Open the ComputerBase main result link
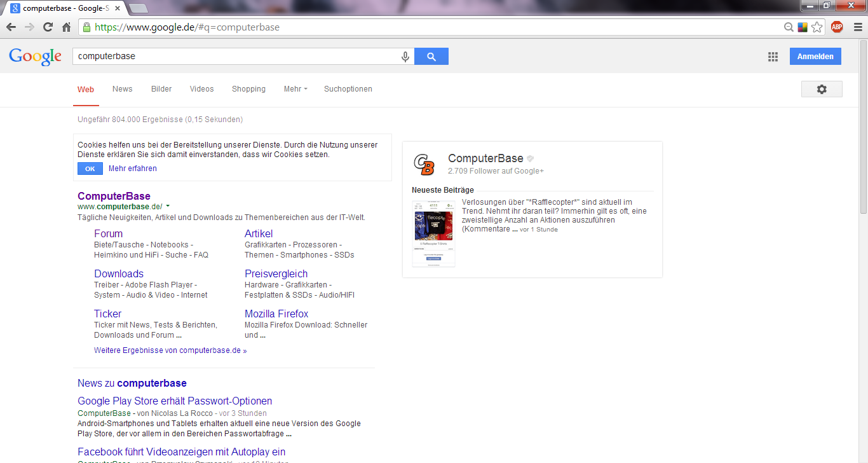 pyautogui.click(x=114, y=196)
